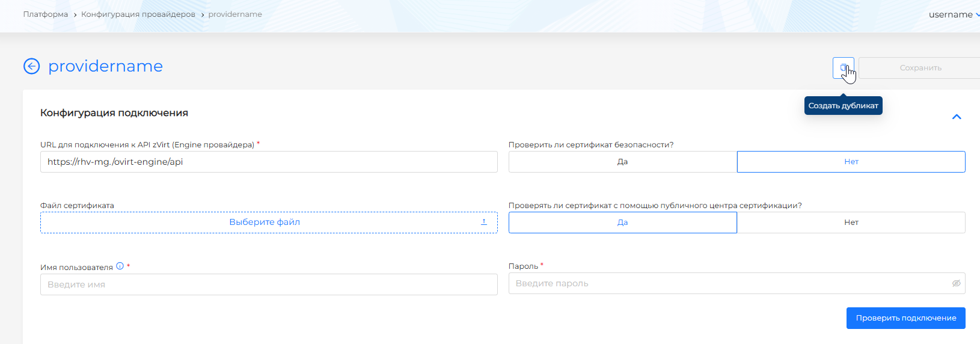The width and height of the screenshot is (980, 344).
Task: Click the back arrow next to providername
Action: [32, 66]
